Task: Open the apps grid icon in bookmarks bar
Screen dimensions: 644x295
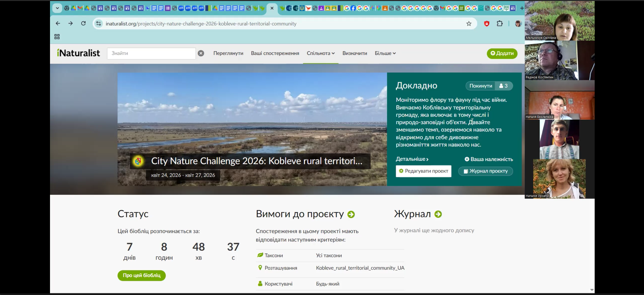Action: point(57,37)
